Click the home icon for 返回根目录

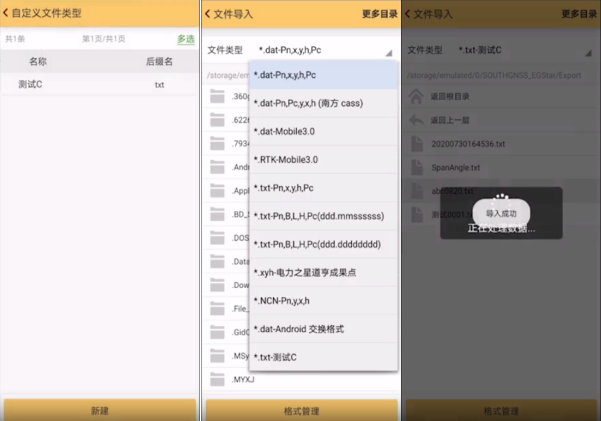point(416,96)
